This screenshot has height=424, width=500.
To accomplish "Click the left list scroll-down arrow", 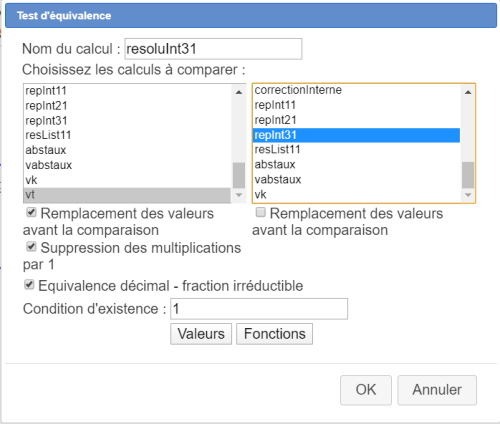I will [x=239, y=195].
